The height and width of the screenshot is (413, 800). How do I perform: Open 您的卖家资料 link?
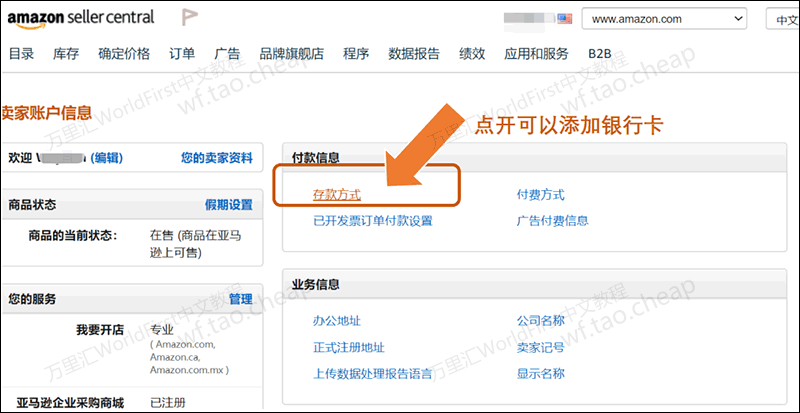point(217,158)
